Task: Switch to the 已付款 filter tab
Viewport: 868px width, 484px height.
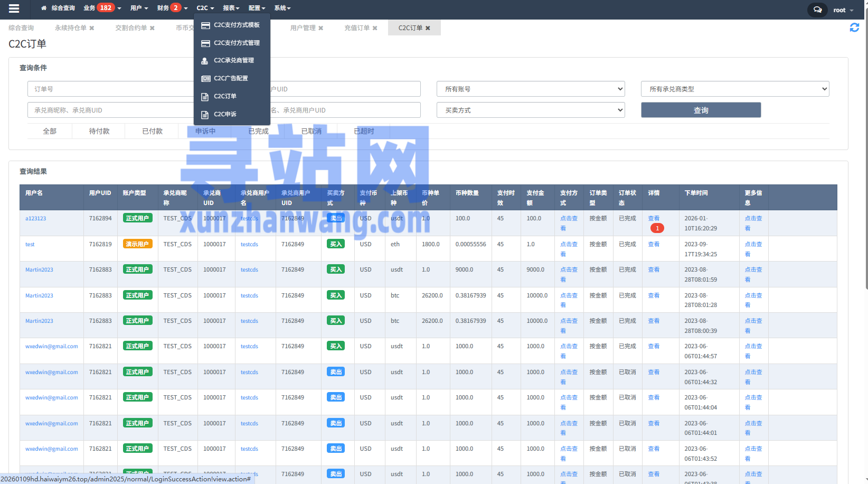Action: tap(152, 131)
